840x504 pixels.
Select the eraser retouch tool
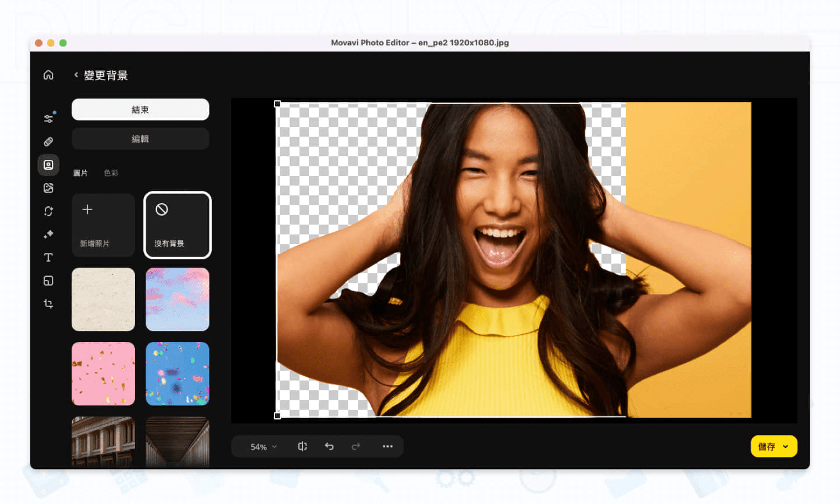(x=48, y=141)
